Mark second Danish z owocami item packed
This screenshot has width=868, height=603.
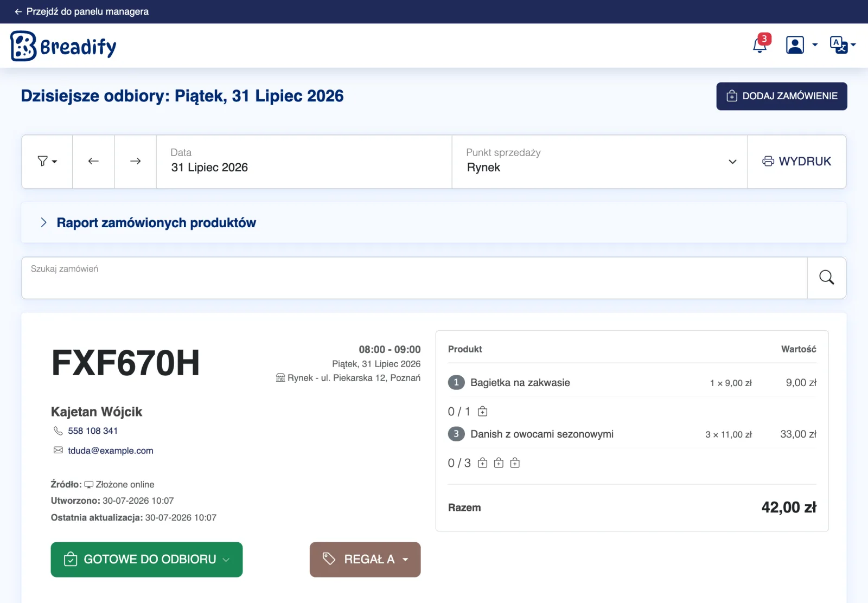pyautogui.click(x=499, y=463)
